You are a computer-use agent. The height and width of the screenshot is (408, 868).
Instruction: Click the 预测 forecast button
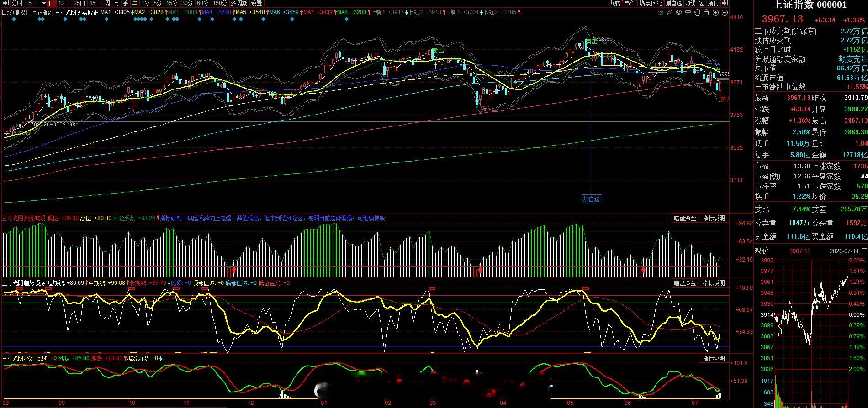click(x=713, y=3)
